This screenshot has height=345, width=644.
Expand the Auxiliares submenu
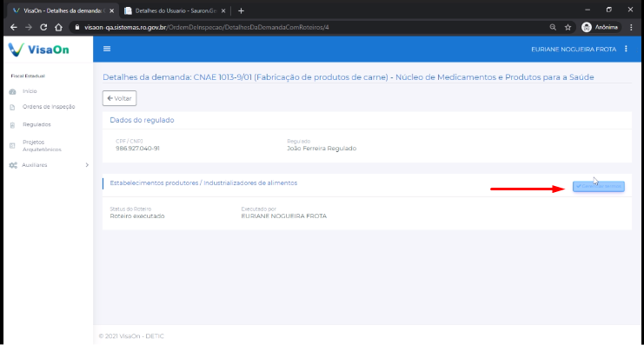(49, 165)
